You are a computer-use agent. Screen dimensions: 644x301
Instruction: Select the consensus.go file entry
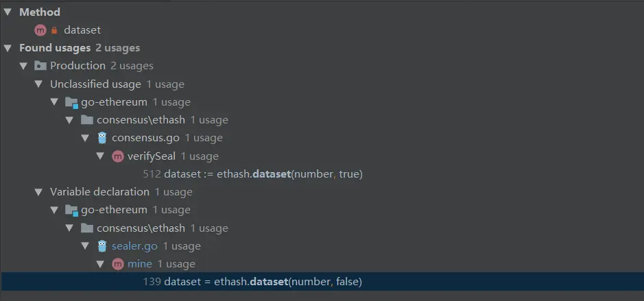145,138
